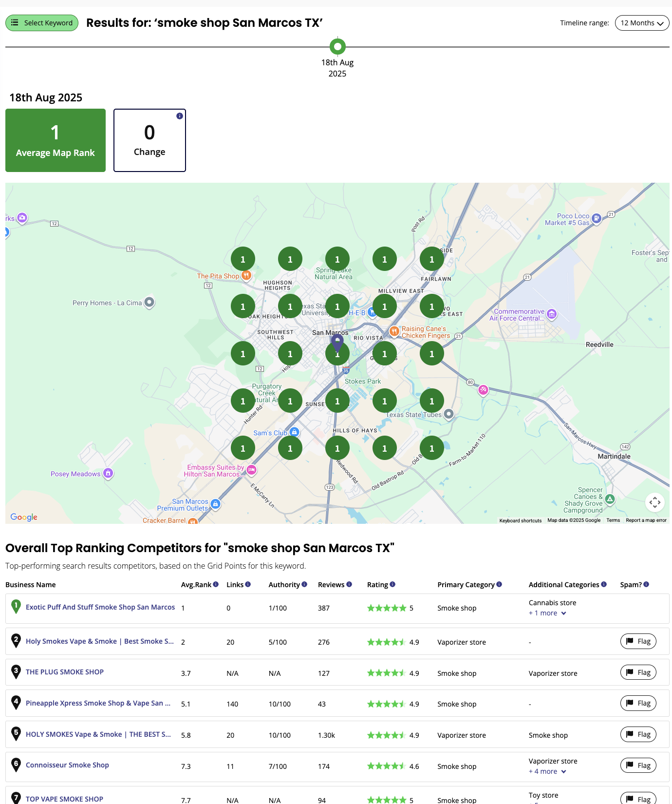
Task: Open Keyboard shortcuts on the map
Action: (521, 520)
